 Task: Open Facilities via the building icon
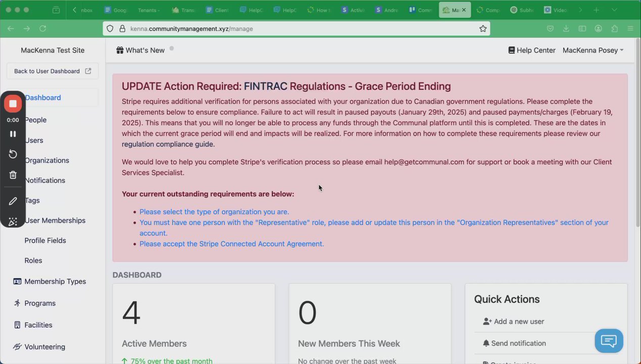point(17,325)
